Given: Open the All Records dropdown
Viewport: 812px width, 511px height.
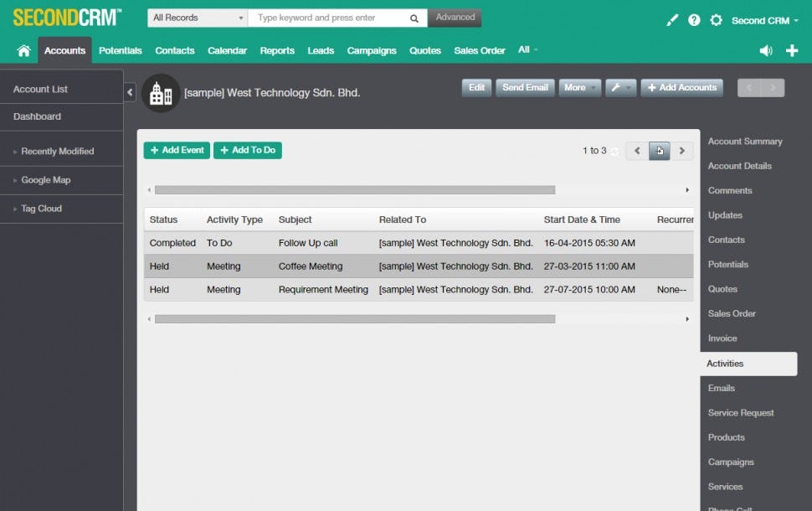Looking at the screenshot, I should [x=196, y=18].
